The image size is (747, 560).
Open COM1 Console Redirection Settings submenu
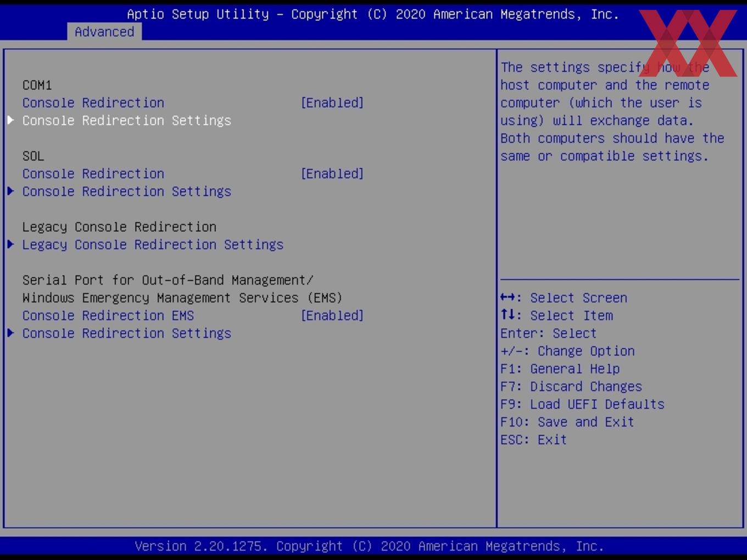127,120
